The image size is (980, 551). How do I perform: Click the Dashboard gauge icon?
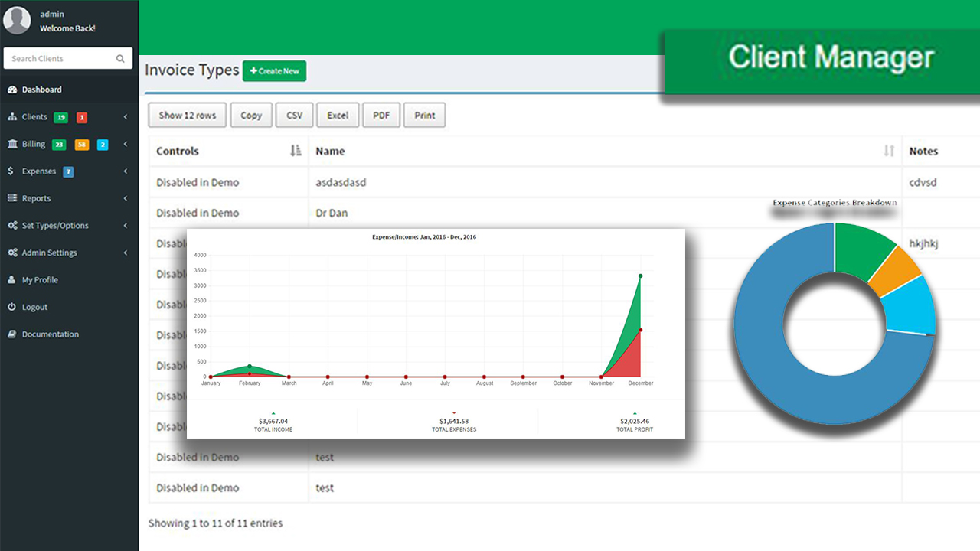coord(12,90)
